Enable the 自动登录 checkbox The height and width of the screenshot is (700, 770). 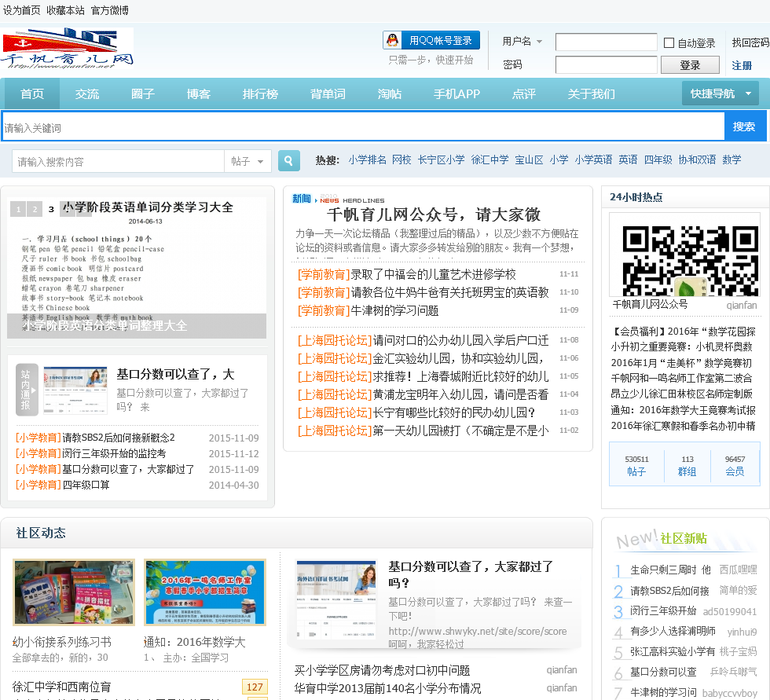pos(669,43)
